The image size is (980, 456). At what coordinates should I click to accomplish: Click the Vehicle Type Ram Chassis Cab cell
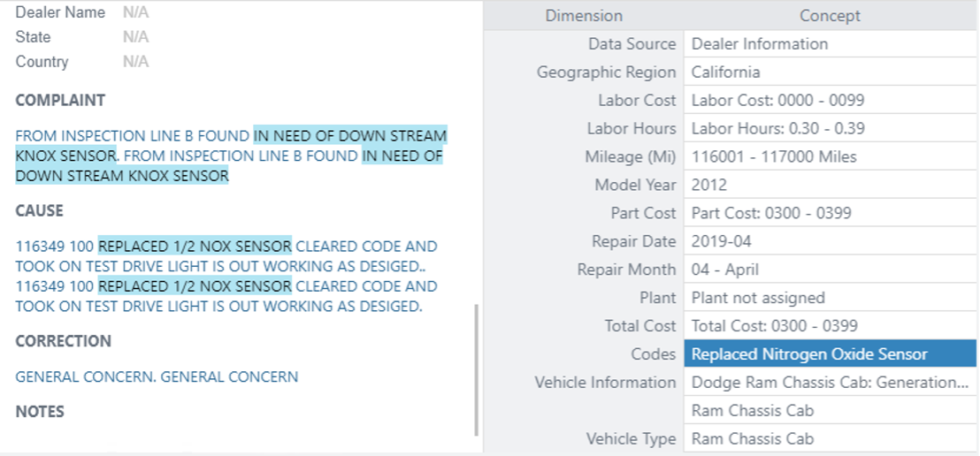click(830, 439)
